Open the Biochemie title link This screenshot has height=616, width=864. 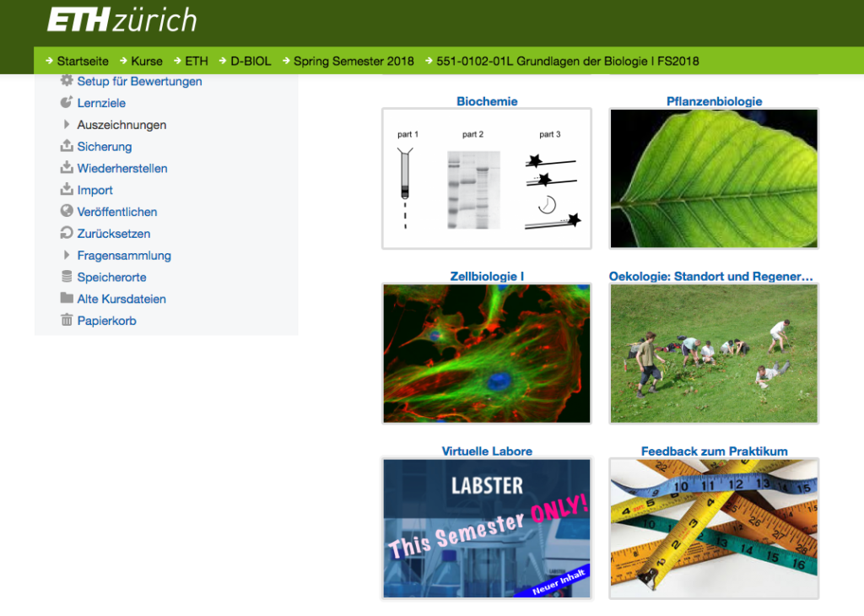pyautogui.click(x=487, y=101)
